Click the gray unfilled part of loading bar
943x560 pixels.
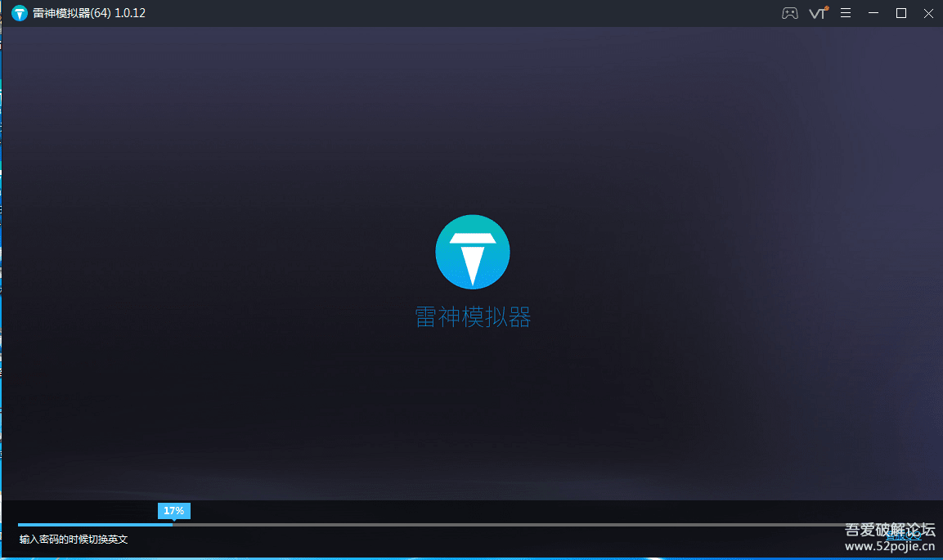click(491, 524)
